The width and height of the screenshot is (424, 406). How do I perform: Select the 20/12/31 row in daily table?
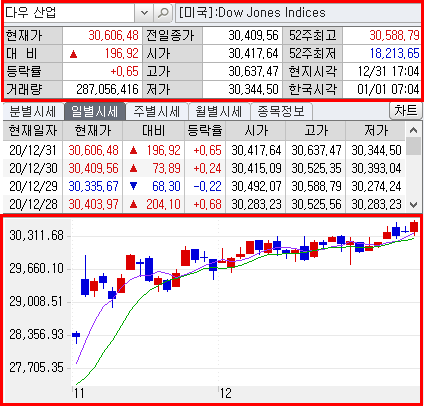[x=204, y=150]
